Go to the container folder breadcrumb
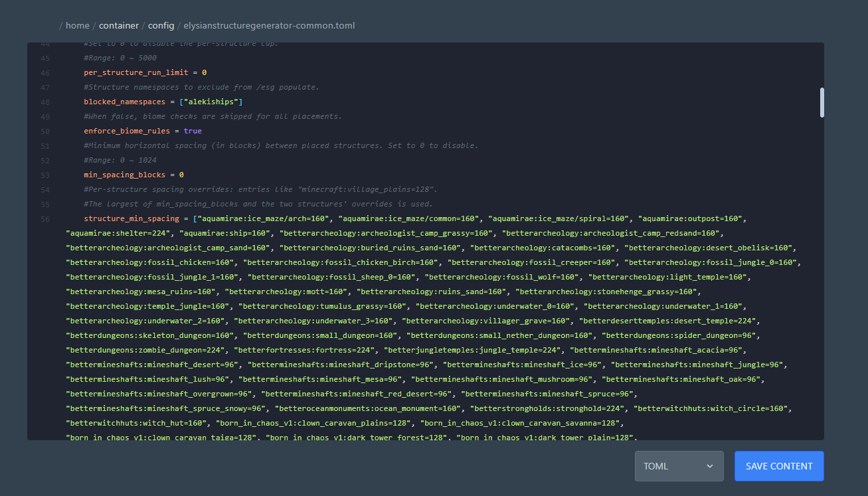 pos(119,26)
